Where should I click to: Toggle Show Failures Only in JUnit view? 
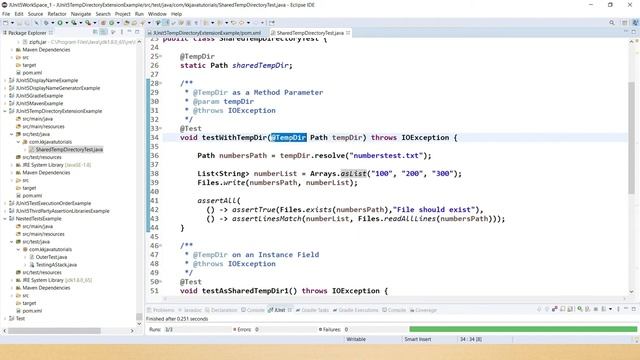(x=555, y=309)
